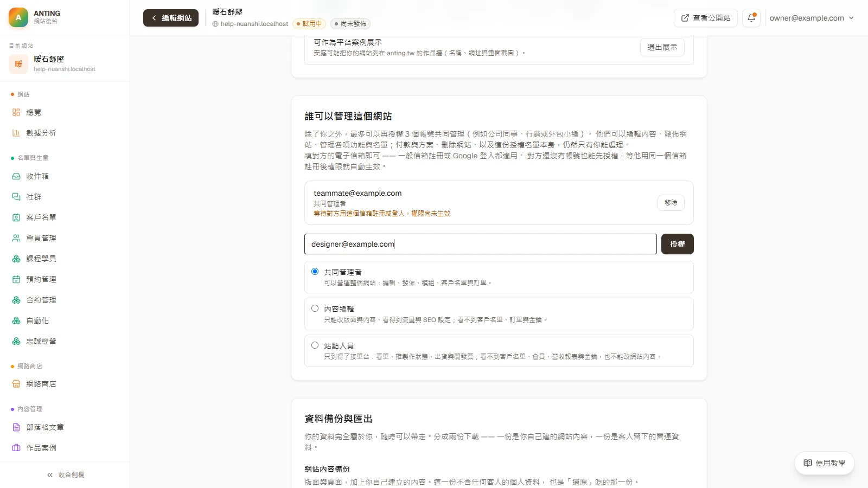This screenshot has height=488, width=868.
Task: Click the notification bell icon
Action: 751,18
